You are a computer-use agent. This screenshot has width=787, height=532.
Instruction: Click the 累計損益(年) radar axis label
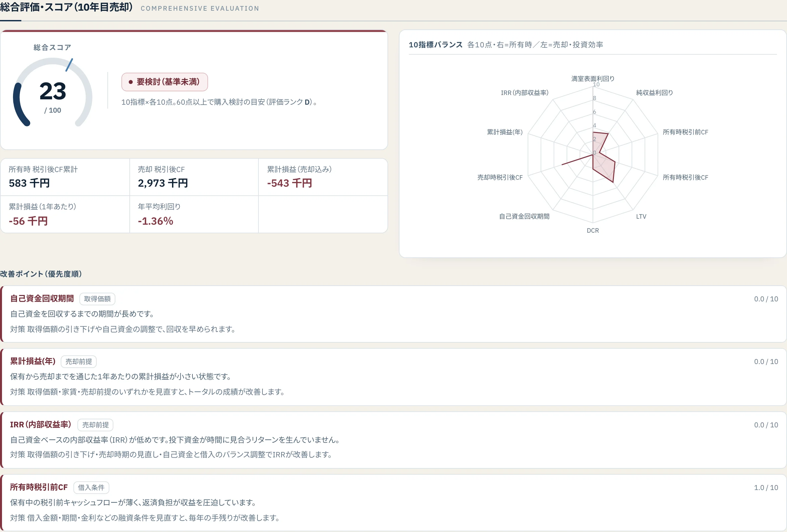pyautogui.click(x=505, y=132)
